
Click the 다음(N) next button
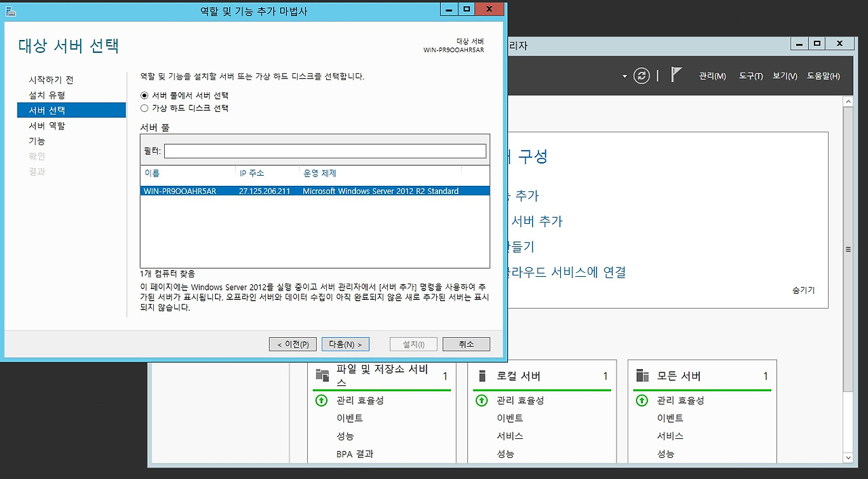point(345,345)
